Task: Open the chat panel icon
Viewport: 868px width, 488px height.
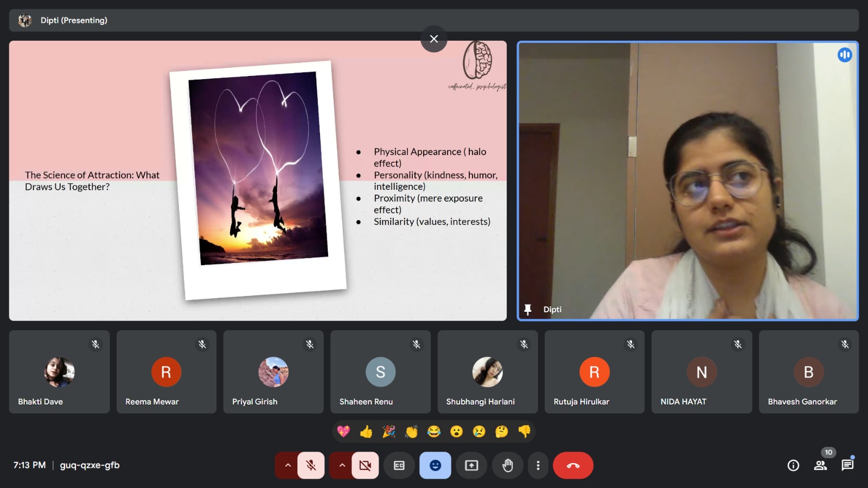Action: click(x=847, y=465)
